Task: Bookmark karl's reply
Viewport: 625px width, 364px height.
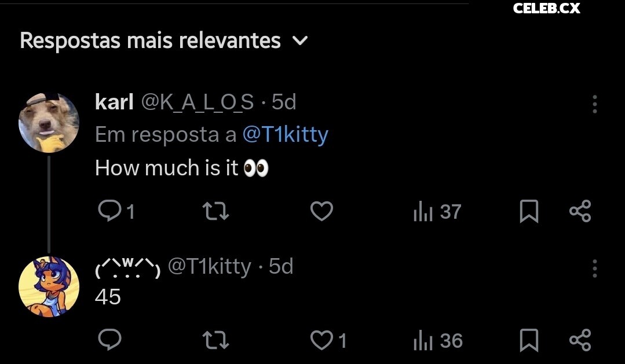Action: 528,212
